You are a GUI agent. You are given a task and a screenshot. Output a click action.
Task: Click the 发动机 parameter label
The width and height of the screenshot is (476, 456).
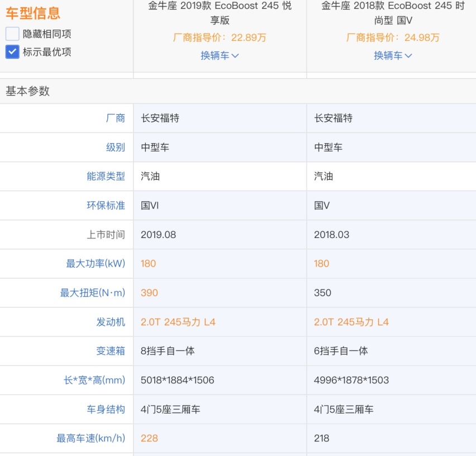tap(111, 322)
